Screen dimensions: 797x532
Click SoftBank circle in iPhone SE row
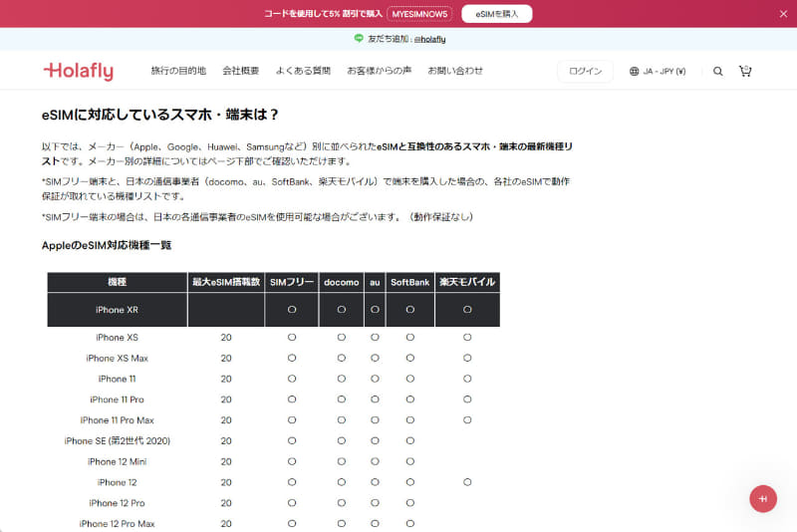point(410,441)
